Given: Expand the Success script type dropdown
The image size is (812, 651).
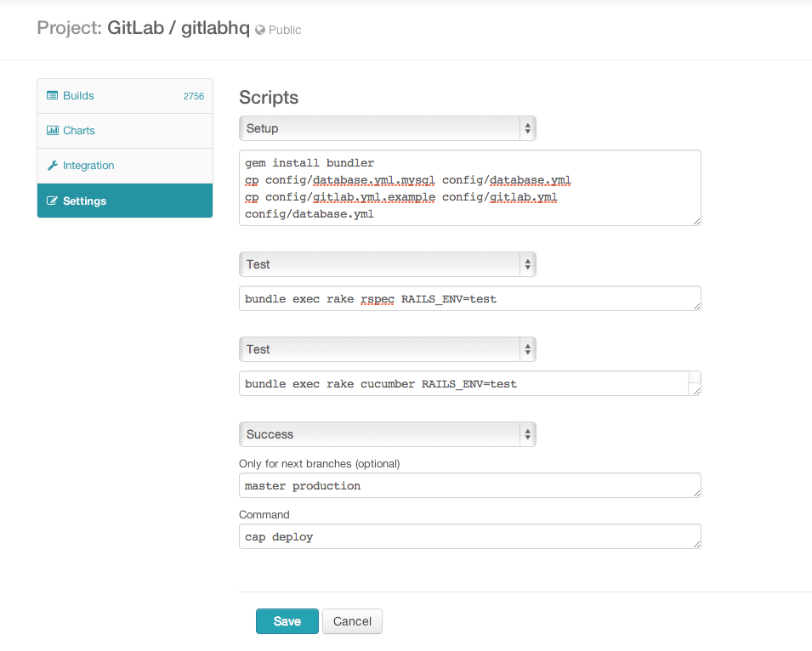Looking at the screenshot, I should (388, 434).
